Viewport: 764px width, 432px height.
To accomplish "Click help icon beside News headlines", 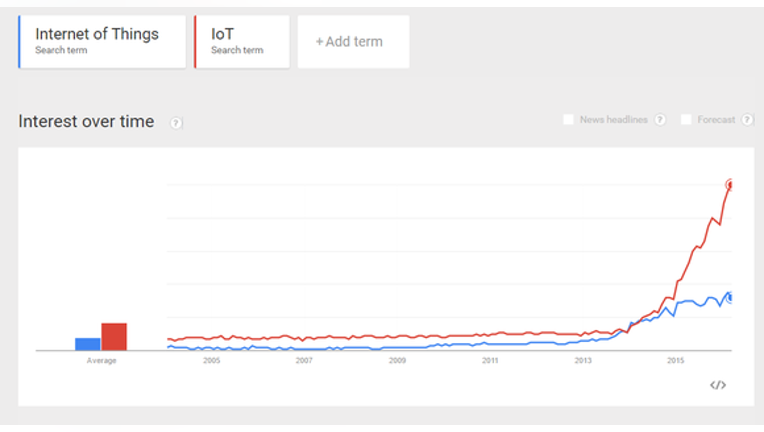I will coord(660,120).
